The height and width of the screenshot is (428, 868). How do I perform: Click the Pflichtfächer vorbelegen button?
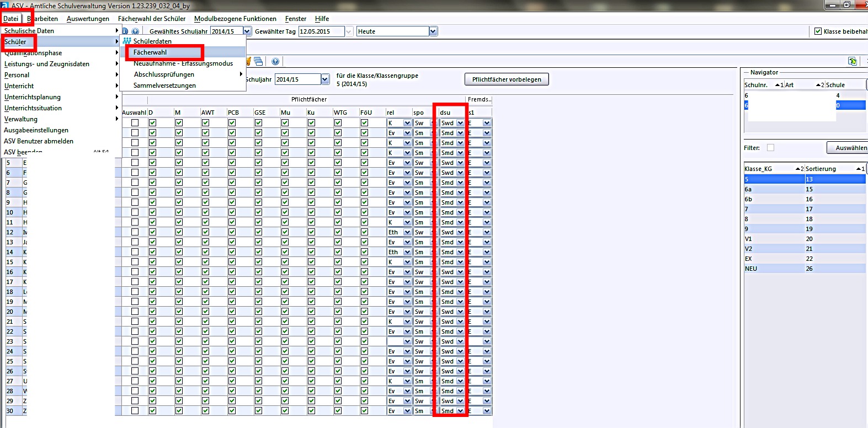[x=507, y=79]
